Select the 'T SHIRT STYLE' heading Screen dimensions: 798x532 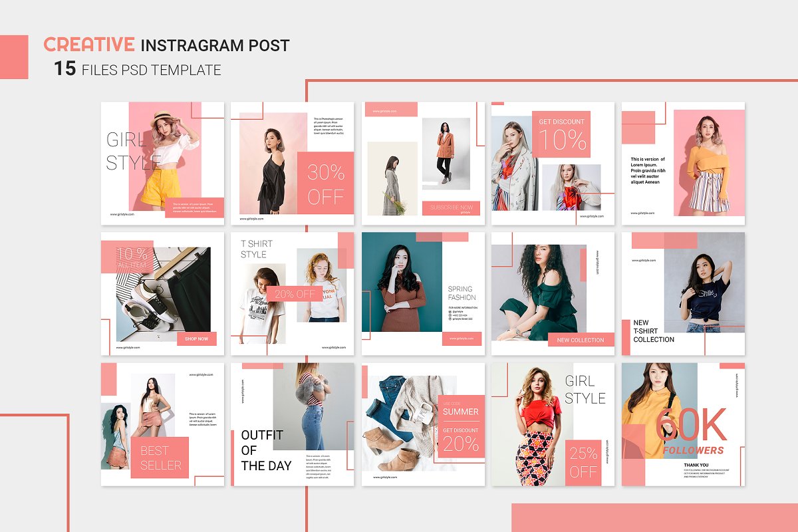pyautogui.click(x=257, y=249)
